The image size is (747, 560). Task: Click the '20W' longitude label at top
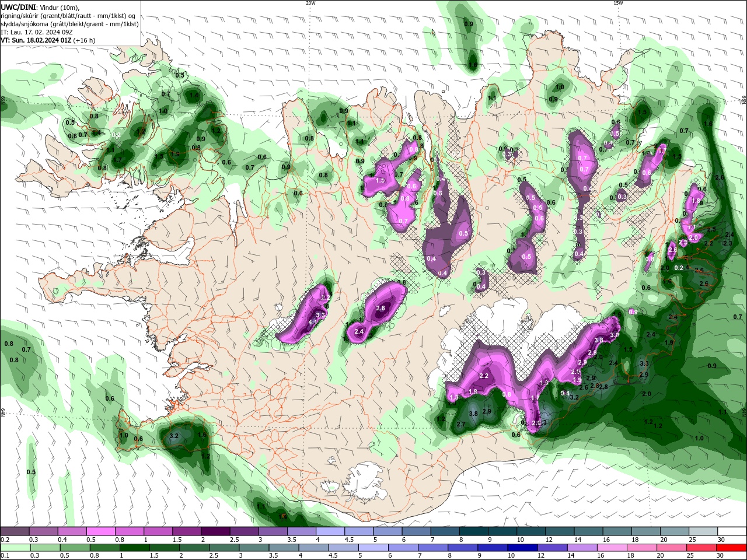(x=310, y=3)
